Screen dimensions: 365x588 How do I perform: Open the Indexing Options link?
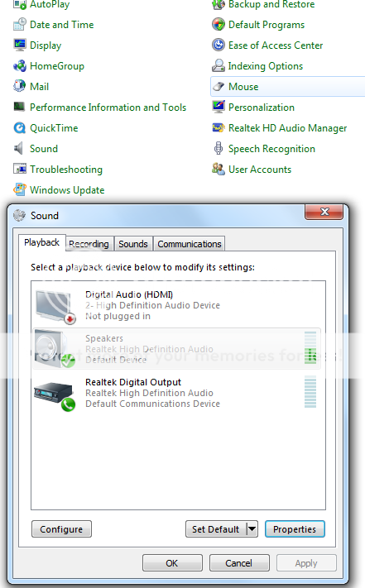coord(265,66)
